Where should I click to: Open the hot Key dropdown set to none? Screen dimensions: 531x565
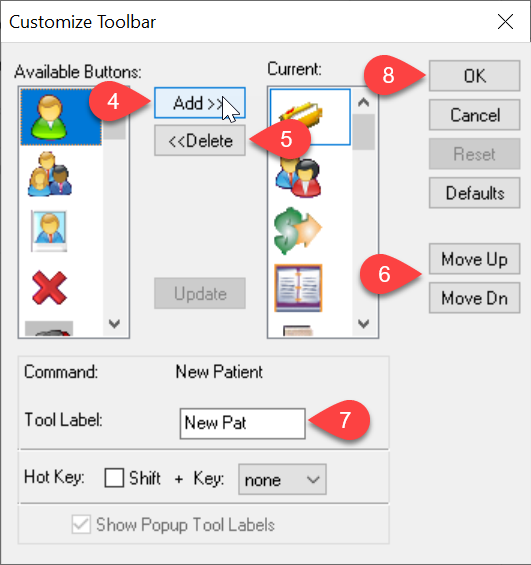pos(282,479)
